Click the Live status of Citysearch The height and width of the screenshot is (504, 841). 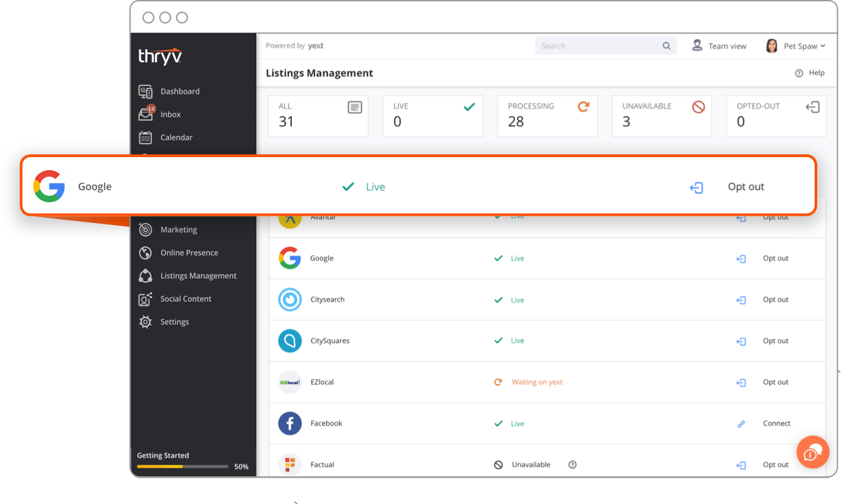[518, 300]
